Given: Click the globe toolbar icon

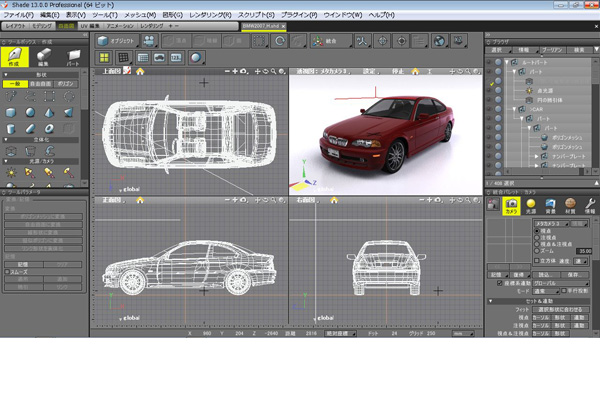Looking at the screenshot, I should pyautogui.click(x=440, y=41).
